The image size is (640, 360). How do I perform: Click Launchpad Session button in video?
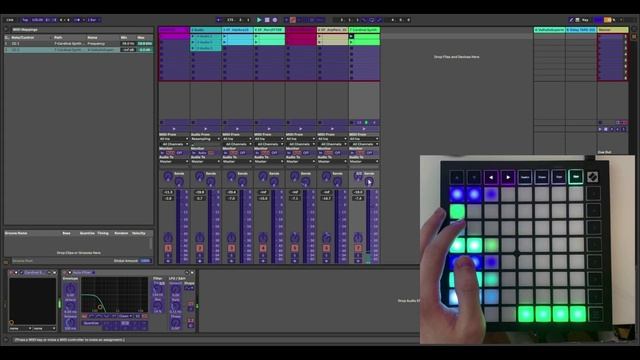(x=525, y=177)
